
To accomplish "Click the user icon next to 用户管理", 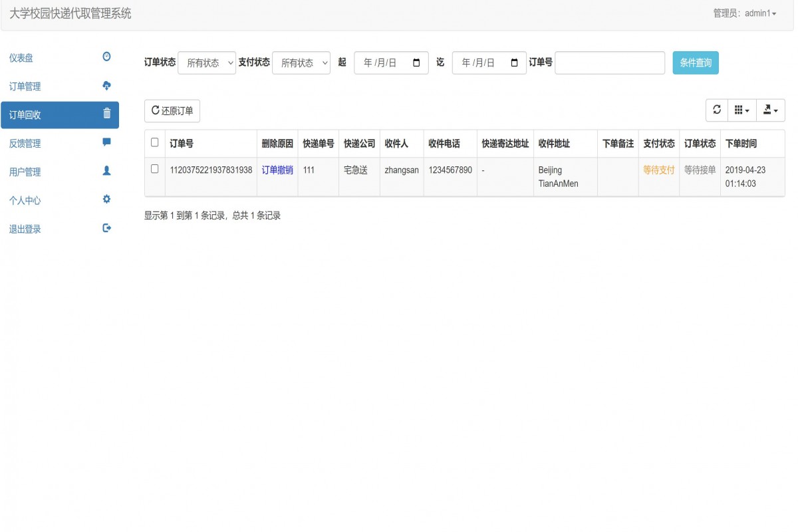I will point(106,172).
